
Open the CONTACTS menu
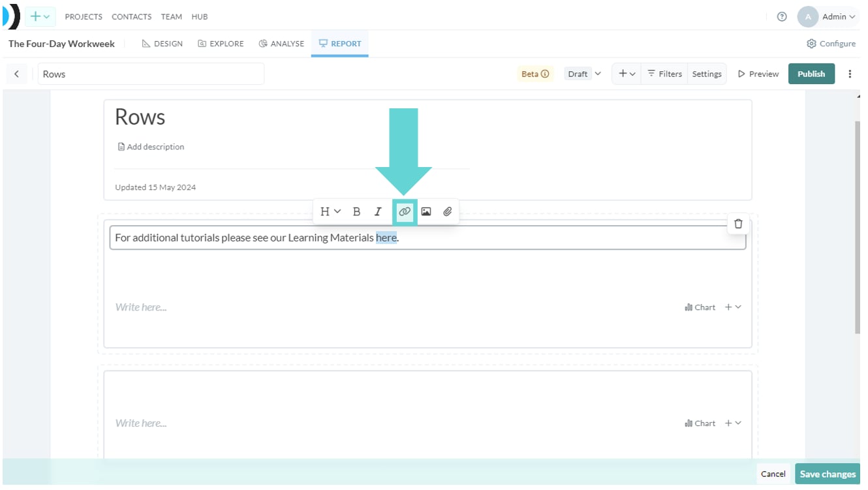click(x=131, y=17)
